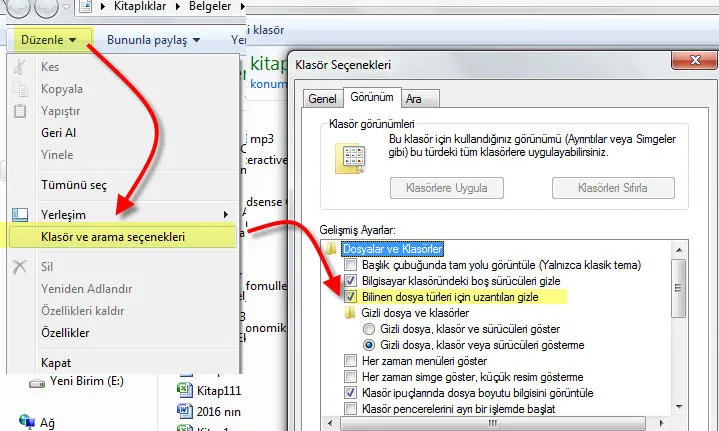Toggle Bilinen dosya türleri için uzantıları gizle checkbox
Screen dimensions: 719x431
coord(350,297)
